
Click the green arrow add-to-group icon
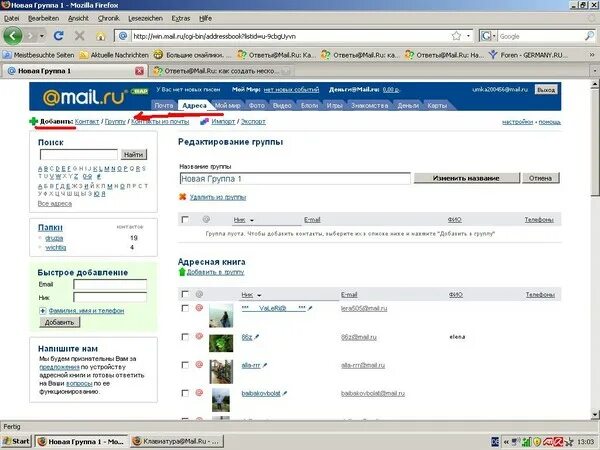click(x=182, y=272)
